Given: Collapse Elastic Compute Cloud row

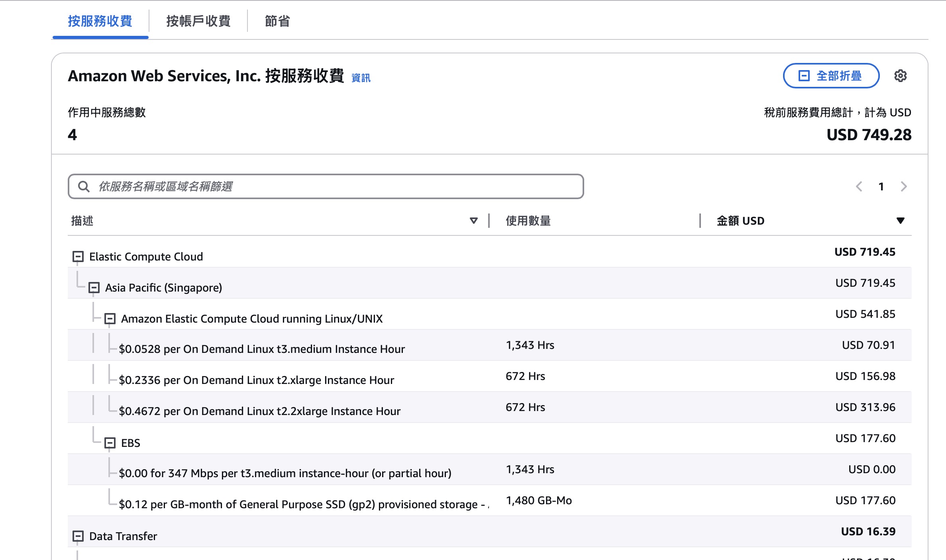Looking at the screenshot, I should pos(78,257).
